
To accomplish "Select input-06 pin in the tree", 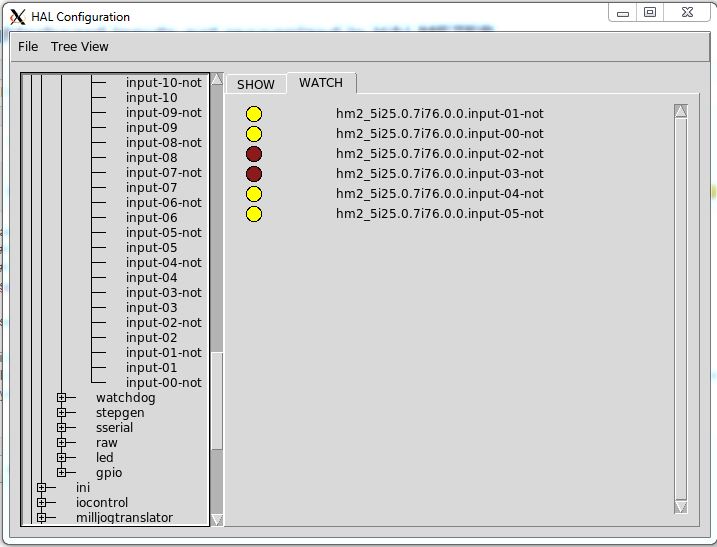I will [x=151, y=218].
